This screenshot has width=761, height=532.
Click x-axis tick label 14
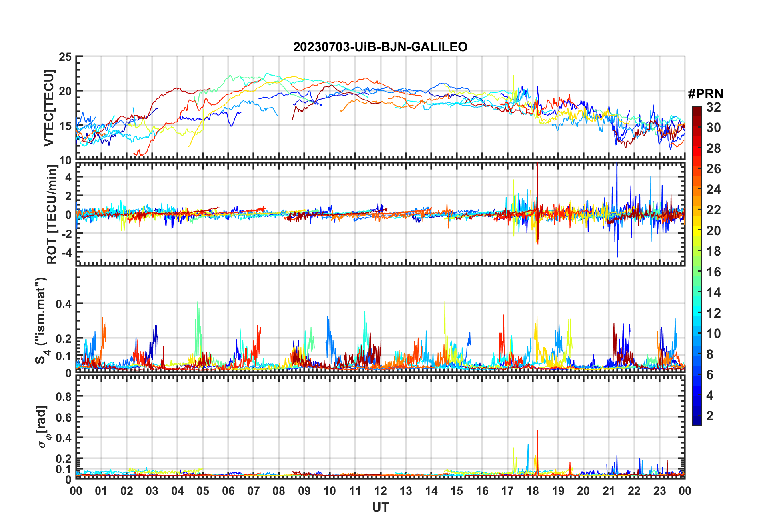[431, 491]
